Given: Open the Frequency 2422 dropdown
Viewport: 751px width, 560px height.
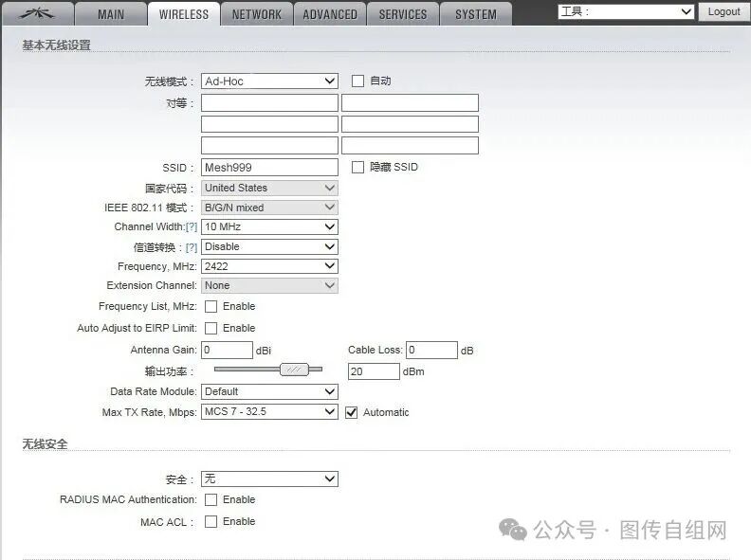Looking at the screenshot, I should pyautogui.click(x=269, y=266).
